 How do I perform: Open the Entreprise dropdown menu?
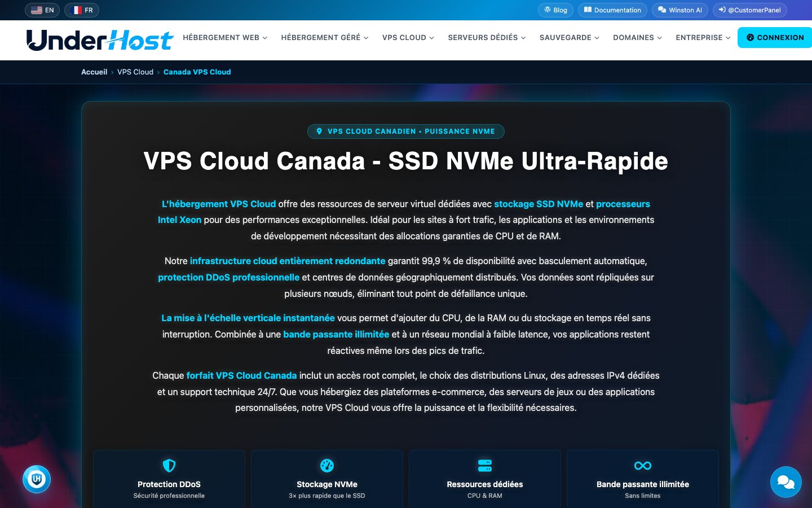pyautogui.click(x=703, y=38)
